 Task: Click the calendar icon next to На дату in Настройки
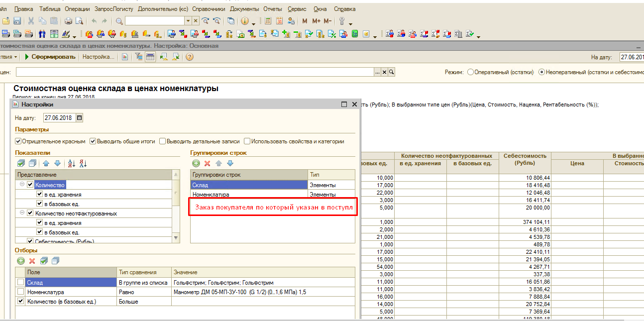80,118
